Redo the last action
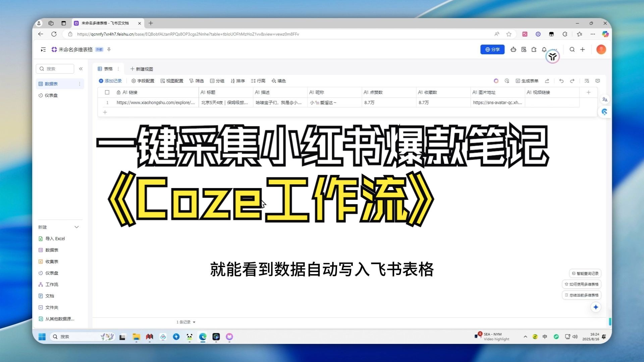This screenshot has width=644, height=362. pos(572,81)
